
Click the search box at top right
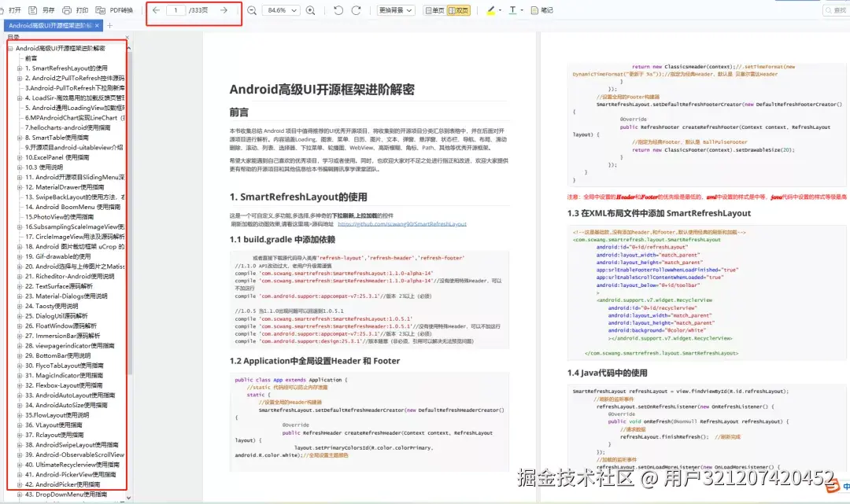pyautogui.click(x=837, y=10)
